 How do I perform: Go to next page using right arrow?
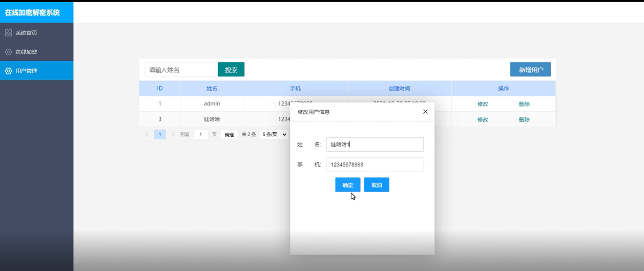pos(173,135)
